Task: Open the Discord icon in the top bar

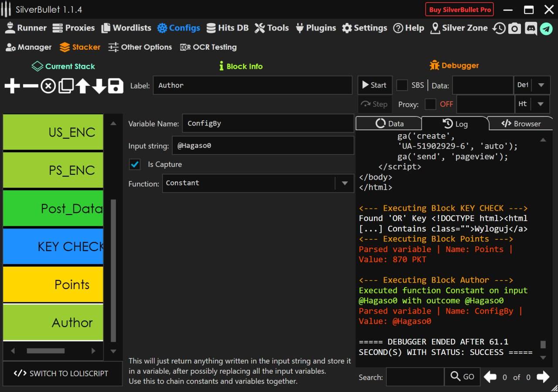Action: [531, 28]
